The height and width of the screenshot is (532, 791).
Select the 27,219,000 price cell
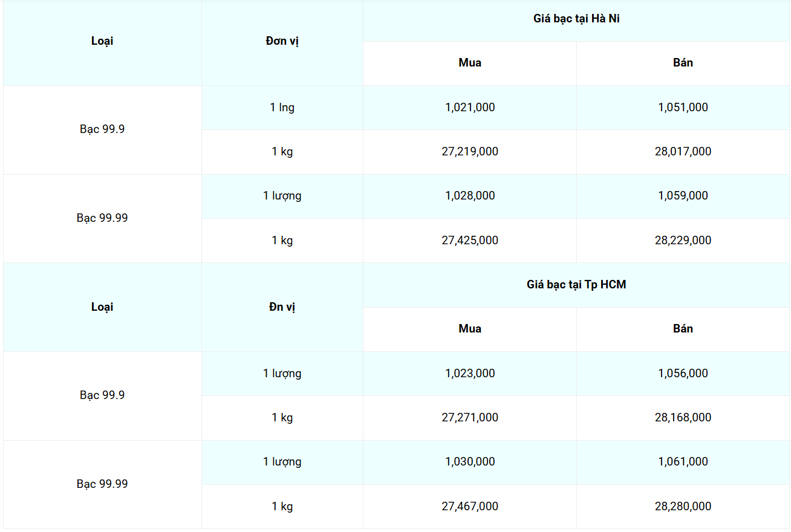click(470, 152)
